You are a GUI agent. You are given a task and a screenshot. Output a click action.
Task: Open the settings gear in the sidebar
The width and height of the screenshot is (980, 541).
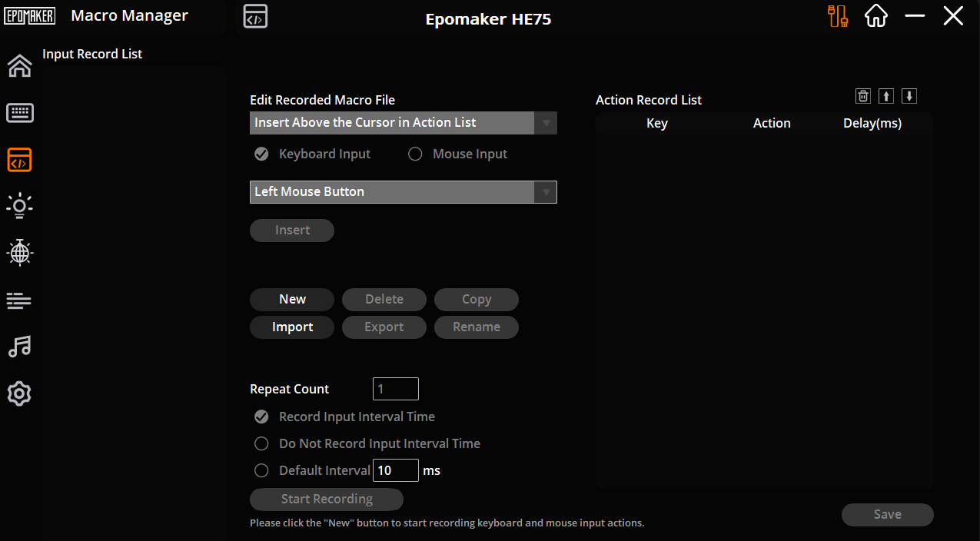click(x=19, y=393)
